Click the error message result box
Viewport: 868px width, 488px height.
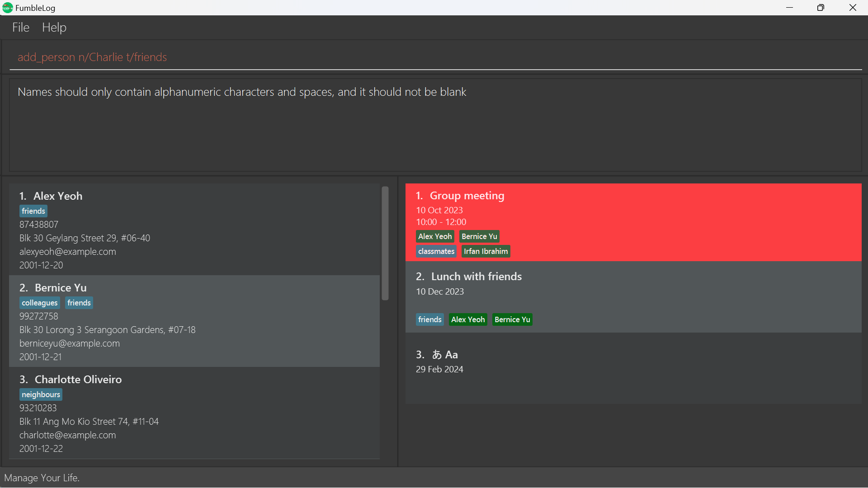click(x=434, y=127)
